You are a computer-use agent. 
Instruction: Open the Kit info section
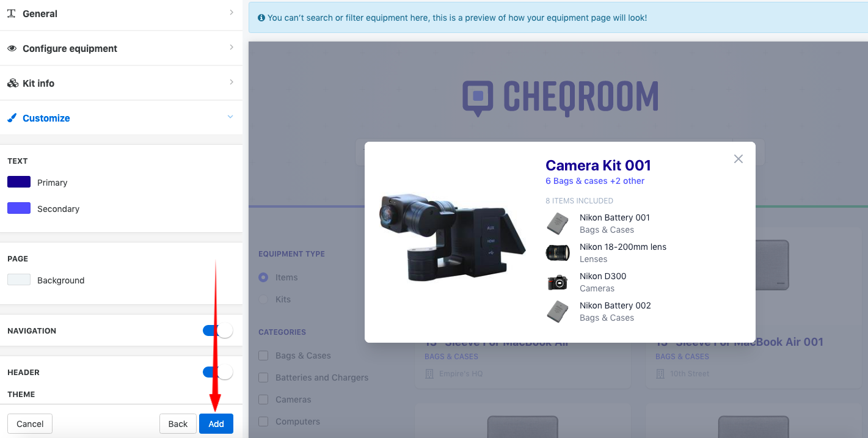pos(121,83)
